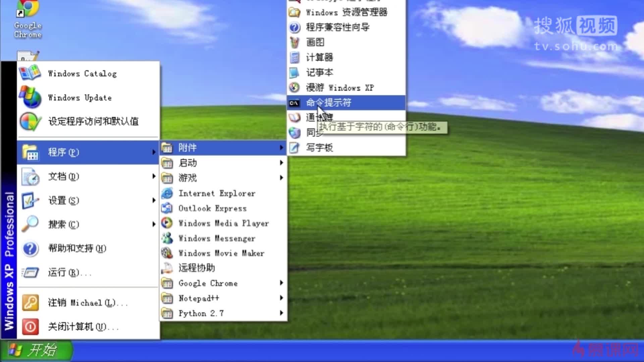Expand the Python 2.7 folder arrow
The width and height of the screenshot is (644, 362).
[x=281, y=313]
